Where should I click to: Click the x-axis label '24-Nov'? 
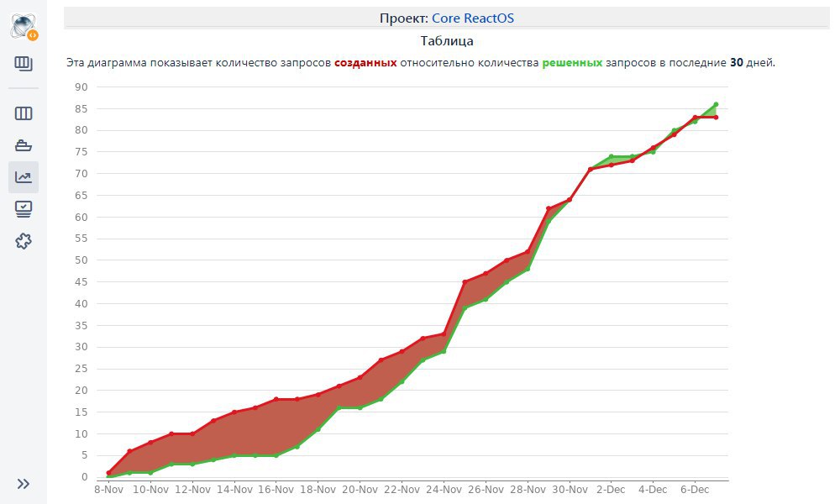point(444,490)
